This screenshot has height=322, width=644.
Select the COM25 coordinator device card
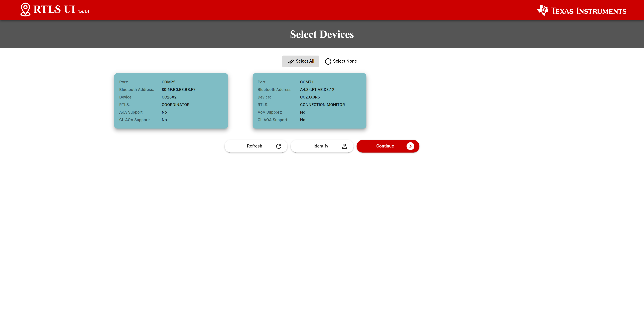click(171, 101)
